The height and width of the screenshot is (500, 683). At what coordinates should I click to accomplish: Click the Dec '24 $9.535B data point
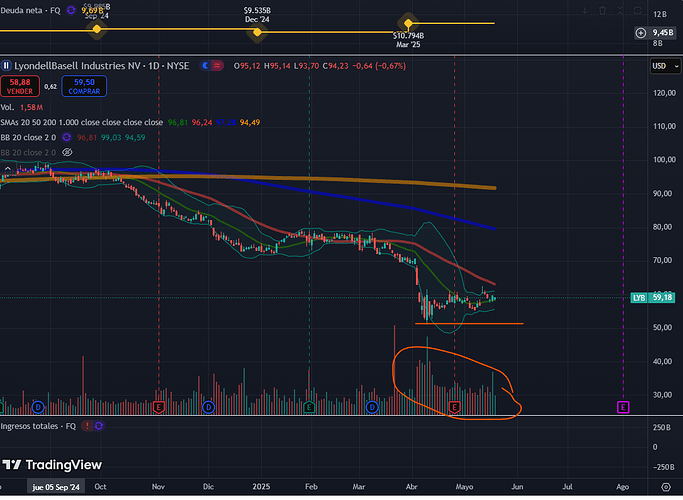(257, 33)
